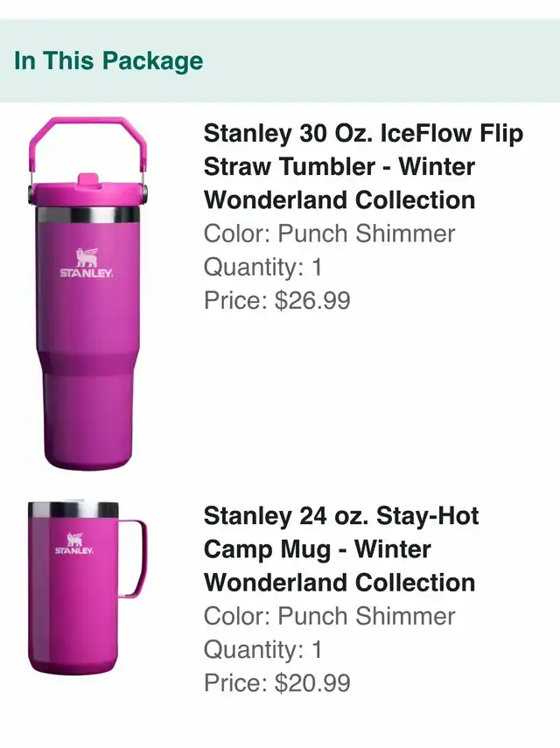
Task: Click the mug's Quantity: 1 line
Action: click(262, 650)
